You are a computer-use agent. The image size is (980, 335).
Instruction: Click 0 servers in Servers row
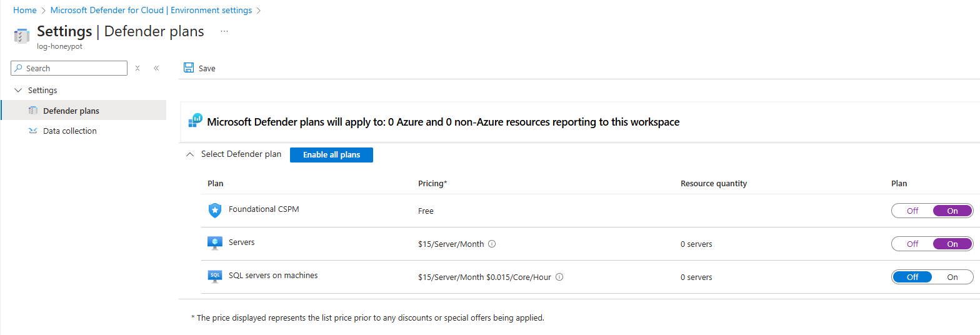pyautogui.click(x=696, y=244)
